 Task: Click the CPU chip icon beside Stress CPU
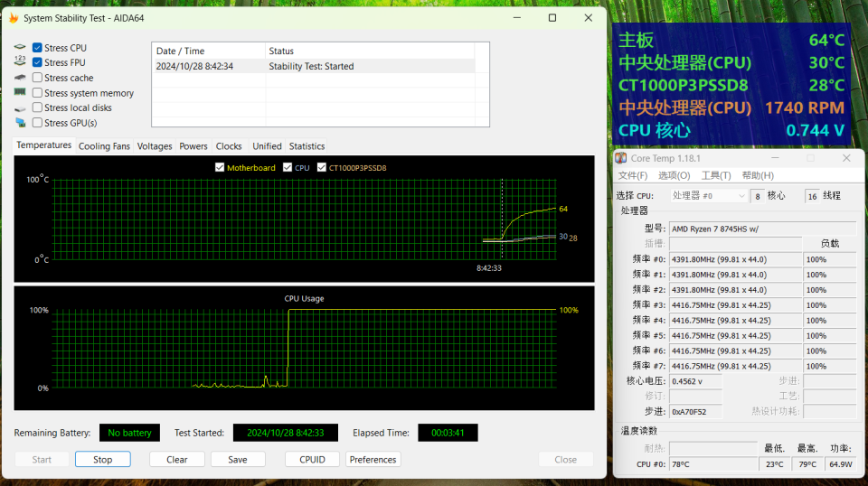(20, 47)
